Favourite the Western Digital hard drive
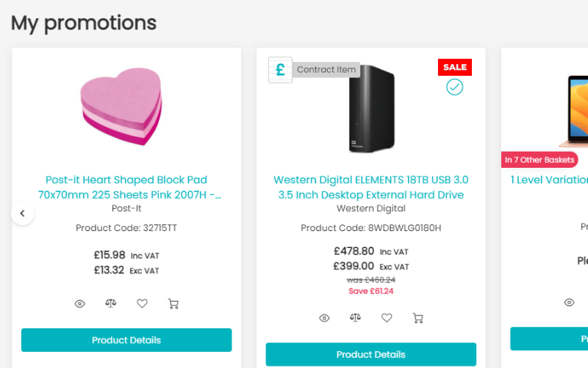This screenshot has height=368, width=588. 387,318
